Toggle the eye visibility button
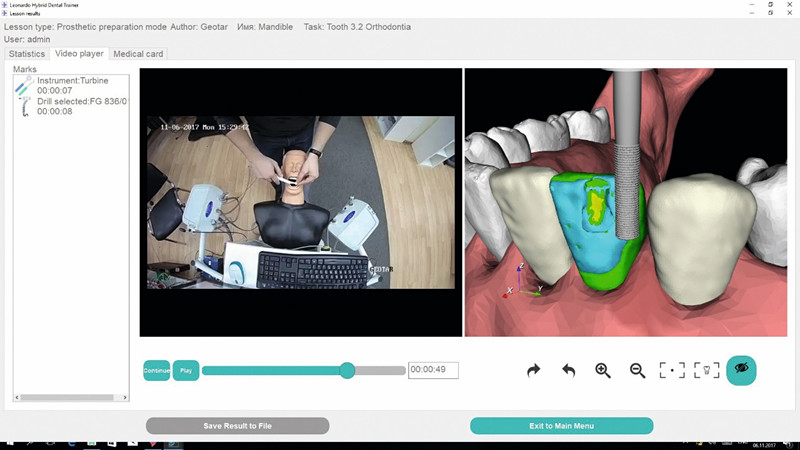The width and height of the screenshot is (800, 450). point(741,370)
